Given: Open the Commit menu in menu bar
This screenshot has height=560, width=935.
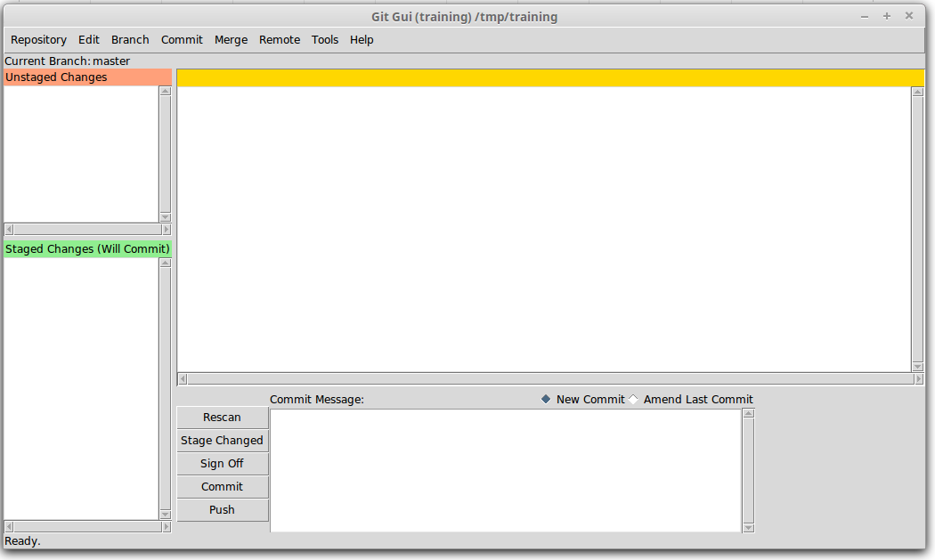Looking at the screenshot, I should [182, 40].
